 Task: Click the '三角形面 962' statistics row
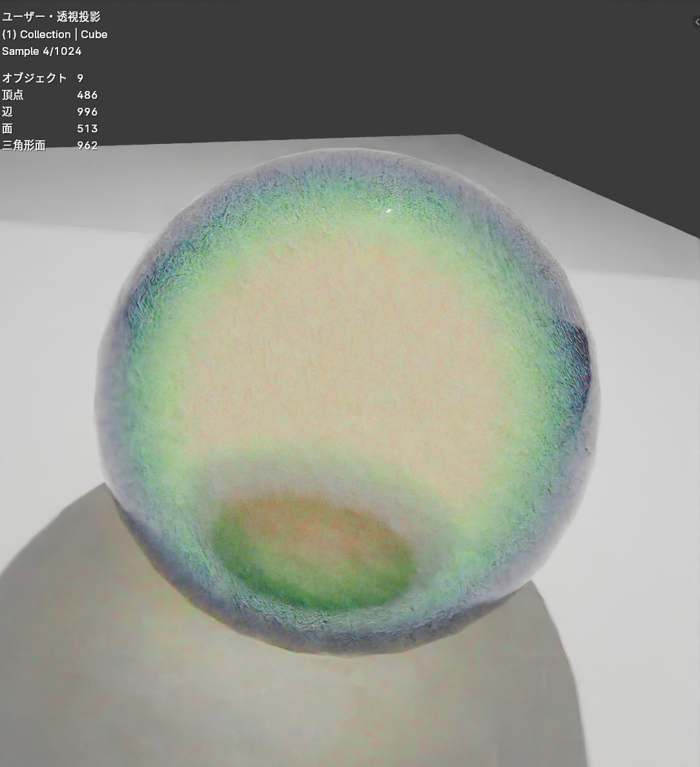point(50,145)
